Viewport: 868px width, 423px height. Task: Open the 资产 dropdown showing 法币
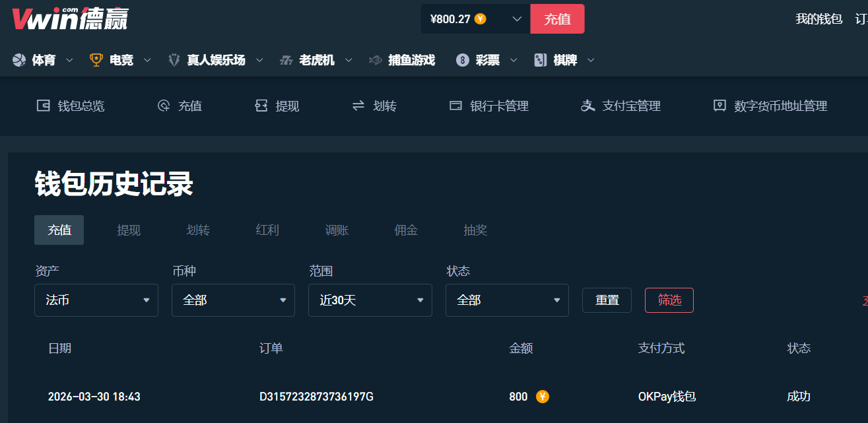[96, 300]
